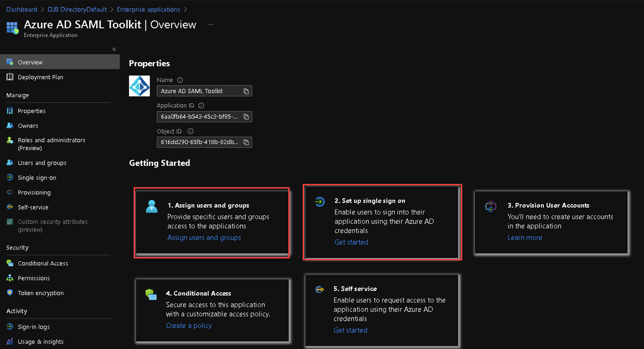This screenshot has width=644, height=349.
Task: Click the Permissions hierarchy icon
Action: [x=10, y=278]
